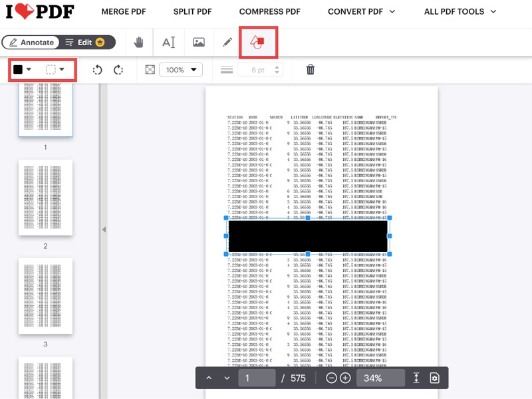Switch to Annotate mode
532x399 pixels.
31,43
